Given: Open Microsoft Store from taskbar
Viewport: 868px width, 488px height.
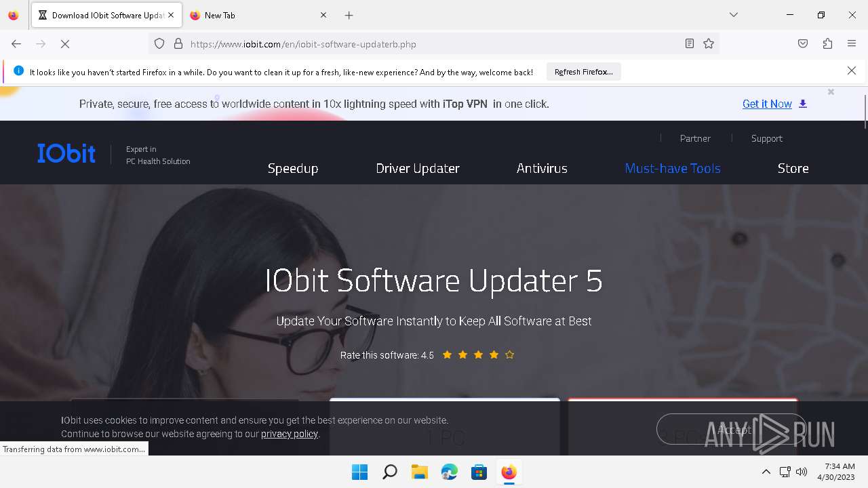Looking at the screenshot, I should click(x=479, y=472).
